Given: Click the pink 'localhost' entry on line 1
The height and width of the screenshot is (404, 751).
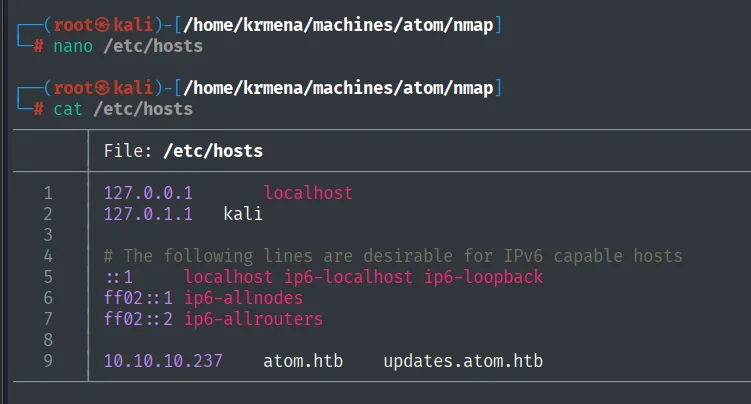Looking at the screenshot, I should coord(308,193).
